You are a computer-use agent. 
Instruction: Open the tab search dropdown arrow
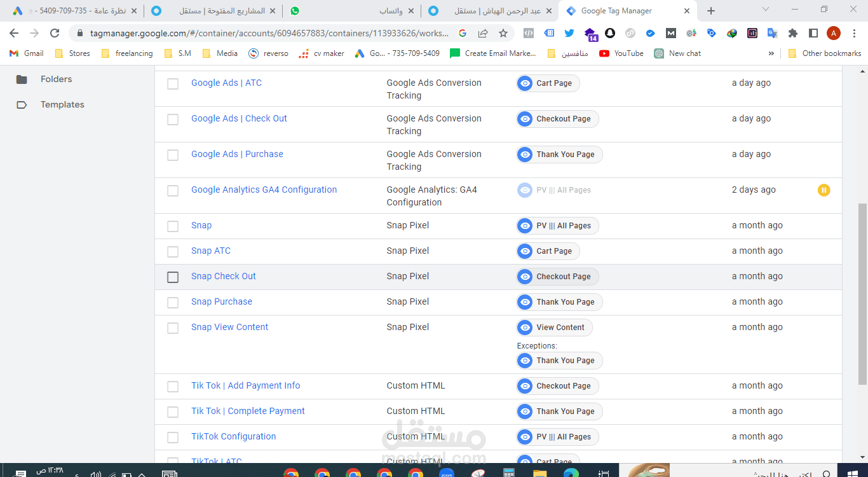(766, 10)
